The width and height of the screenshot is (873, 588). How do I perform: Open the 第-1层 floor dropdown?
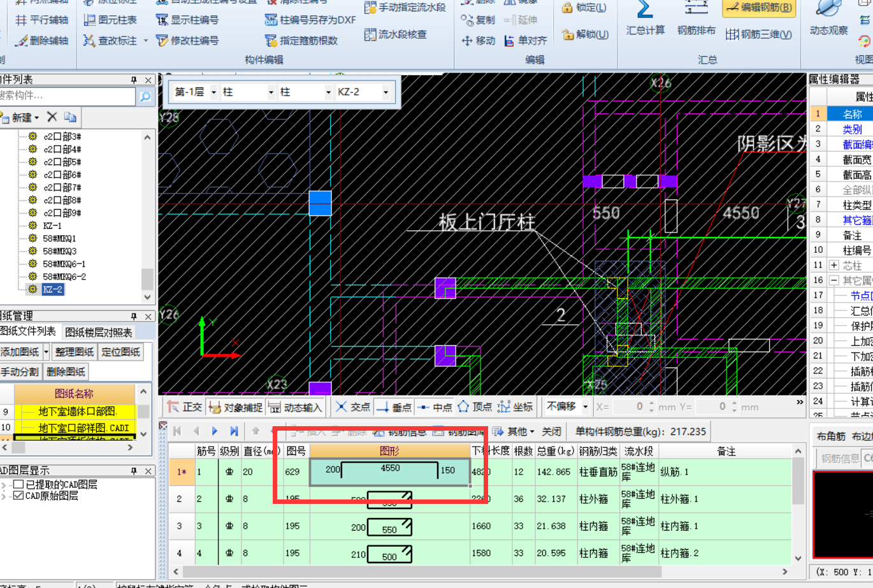[213, 92]
